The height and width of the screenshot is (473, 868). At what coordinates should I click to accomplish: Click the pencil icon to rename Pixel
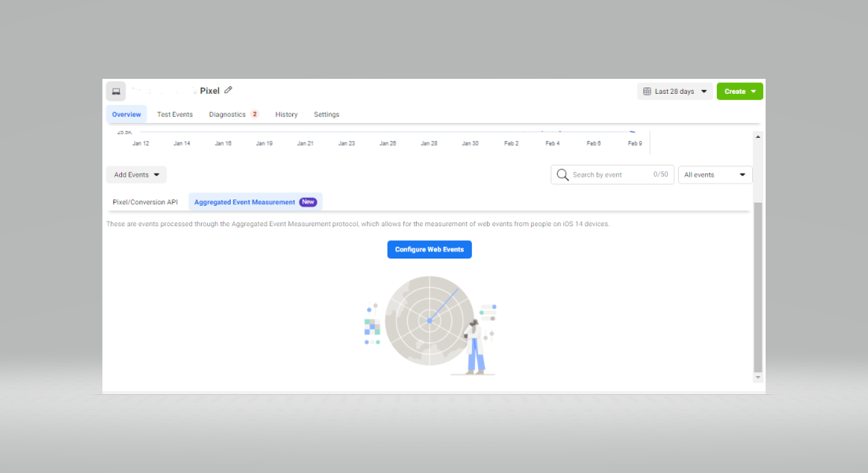click(228, 91)
